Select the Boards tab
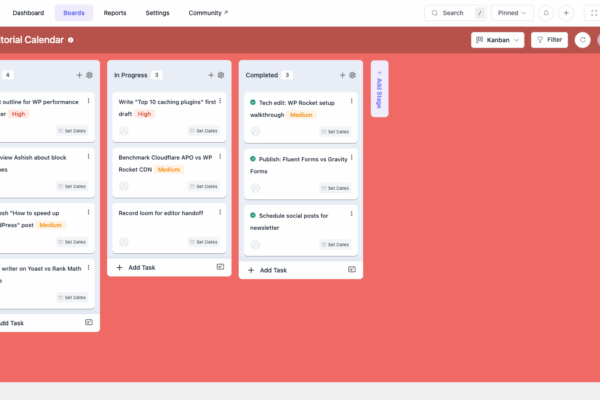The image size is (600, 400). 74,13
